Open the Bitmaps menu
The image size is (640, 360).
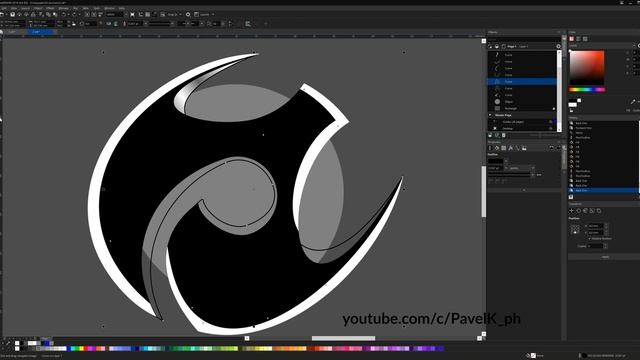click(x=63, y=8)
